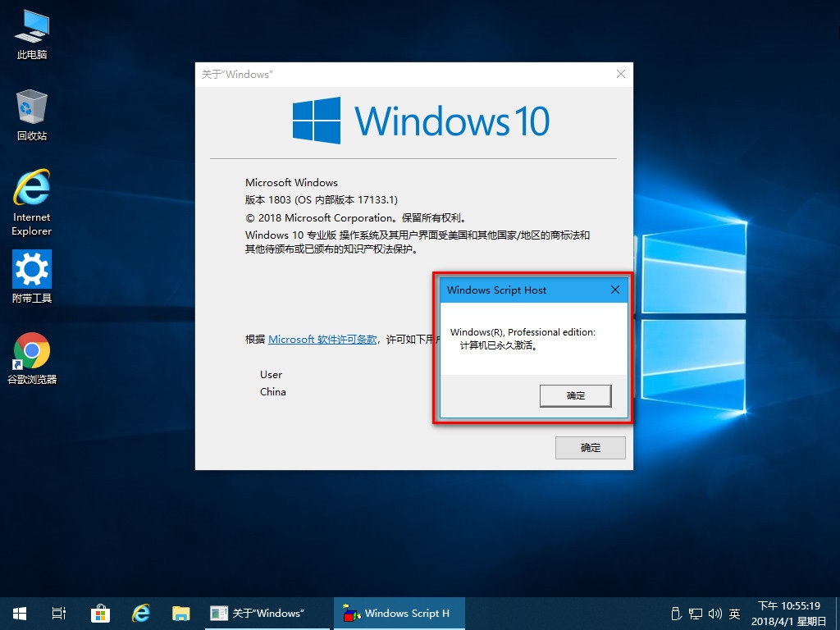
Task: Launch Internet Explorer from the taskbar
Action: 141,614
